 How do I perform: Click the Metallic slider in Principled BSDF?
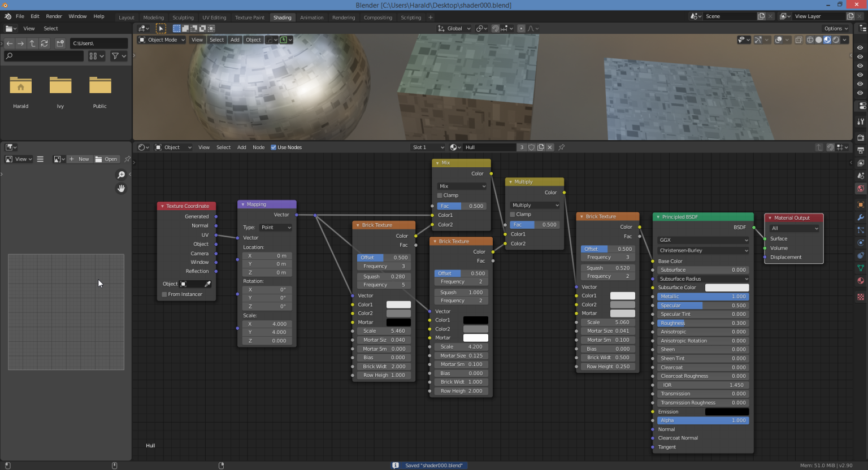pyautogui.click(x=703, y=297)
